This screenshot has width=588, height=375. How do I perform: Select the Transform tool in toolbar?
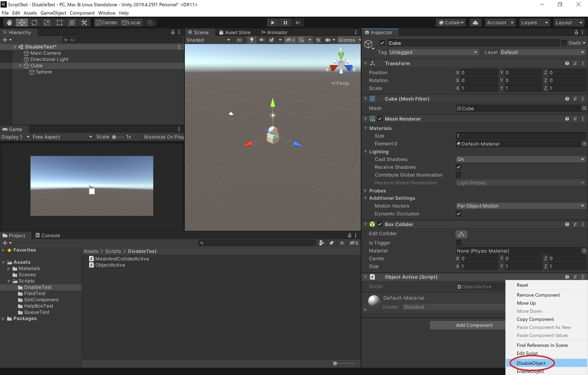pos(72,23)
